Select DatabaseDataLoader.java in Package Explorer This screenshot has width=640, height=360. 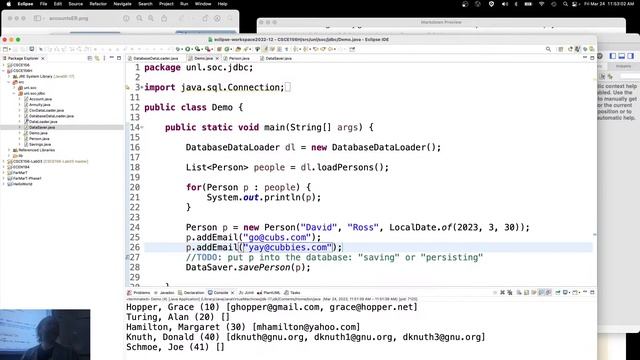[x=51, y=116]
